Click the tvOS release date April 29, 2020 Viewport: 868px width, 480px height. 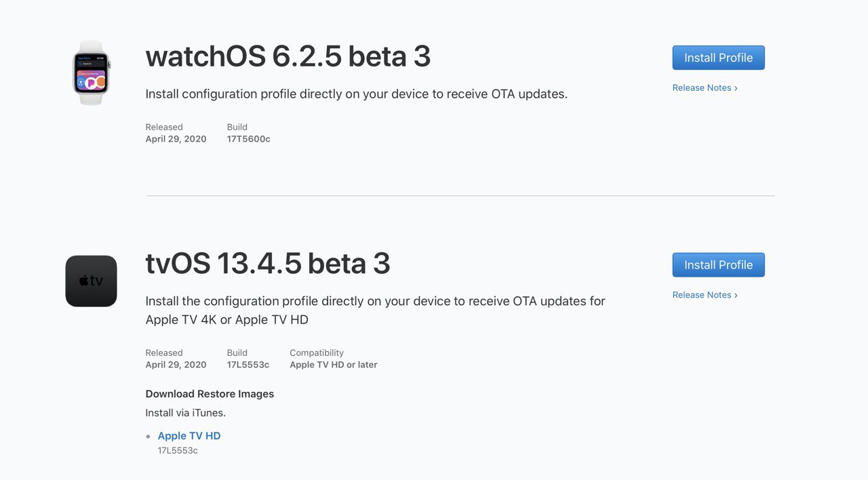click(x=176, y=365)
